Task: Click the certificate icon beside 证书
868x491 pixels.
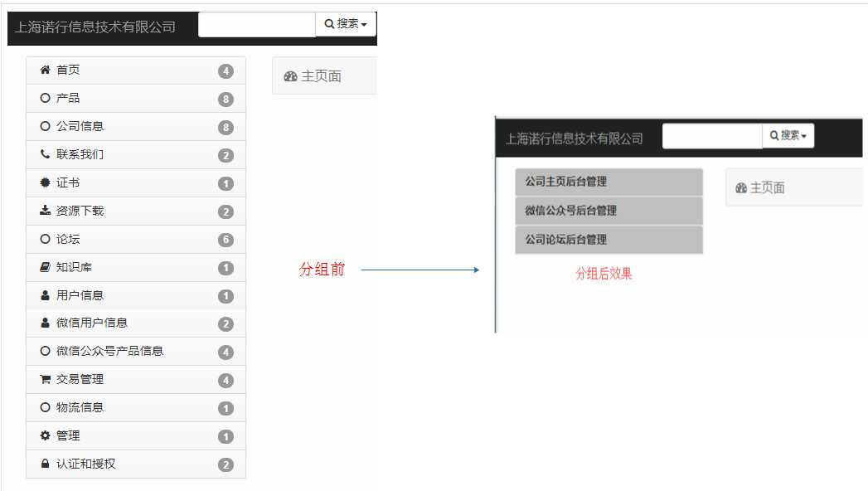Action: (x=45, y=182)
